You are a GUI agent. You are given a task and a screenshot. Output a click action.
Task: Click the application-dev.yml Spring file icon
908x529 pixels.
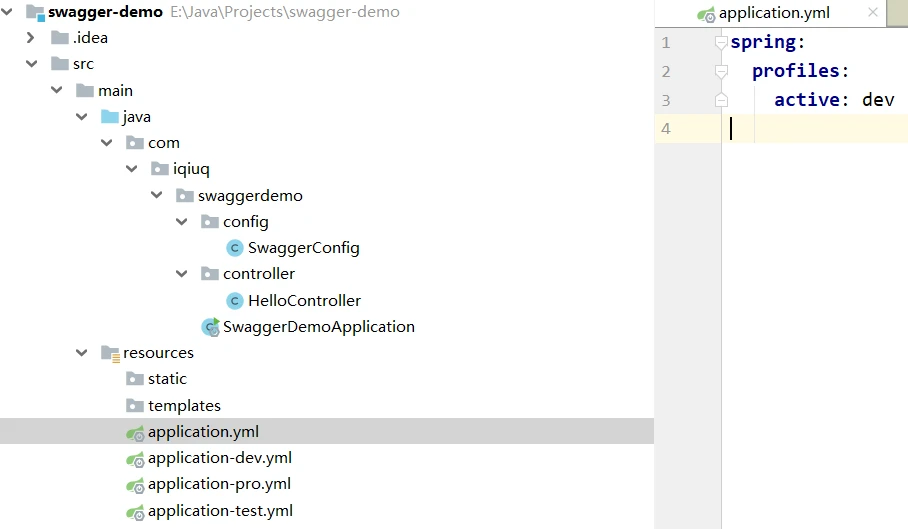pyautogui.click(x=135, y=459)
